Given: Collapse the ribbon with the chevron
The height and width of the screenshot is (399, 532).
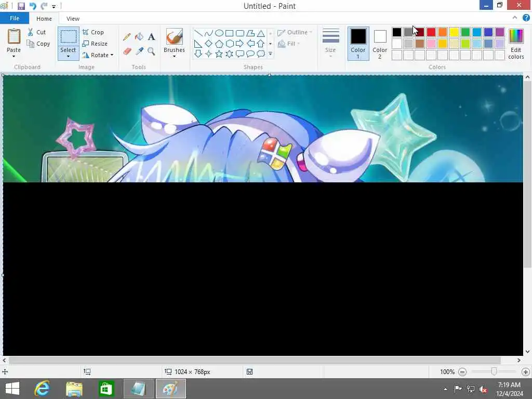Looking at the screenshot, I should (515, 18).
